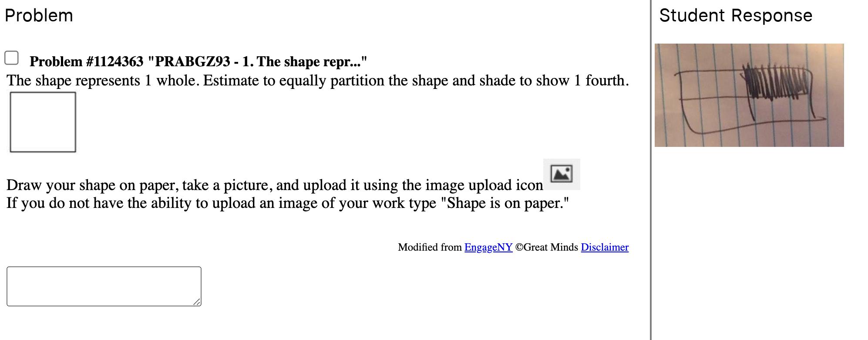Select the bold Problem #1124363 title
The height and width of the screenshot is (340, 868).
click(x=198, y=61)
